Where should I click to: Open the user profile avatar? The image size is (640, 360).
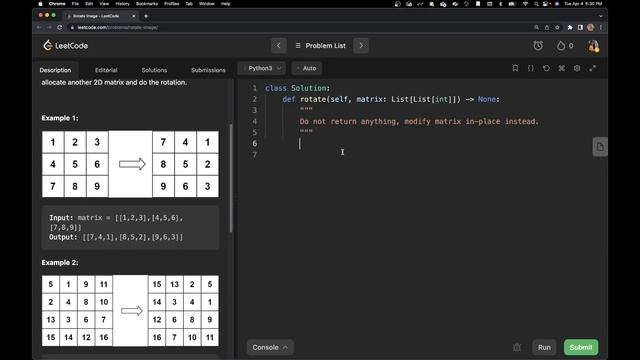(x=593, y=46)
